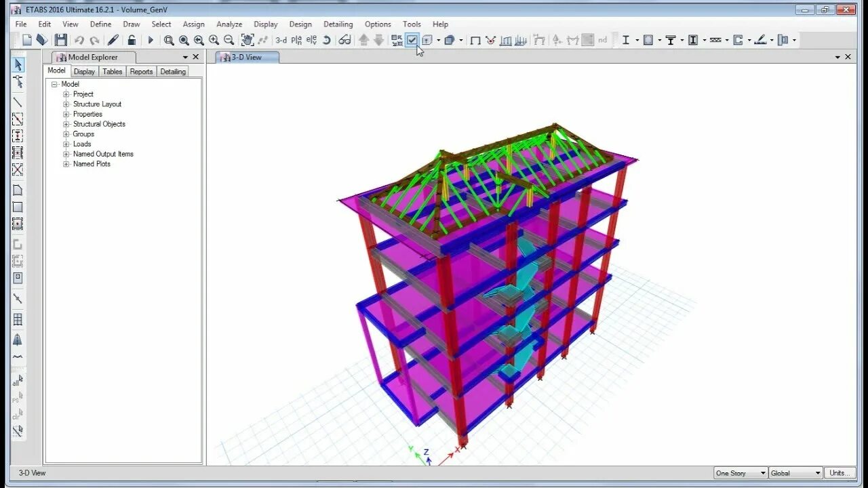This screenshot has width=868, height=488.
Task: Click the New Model icon
Action: [27, 40]
